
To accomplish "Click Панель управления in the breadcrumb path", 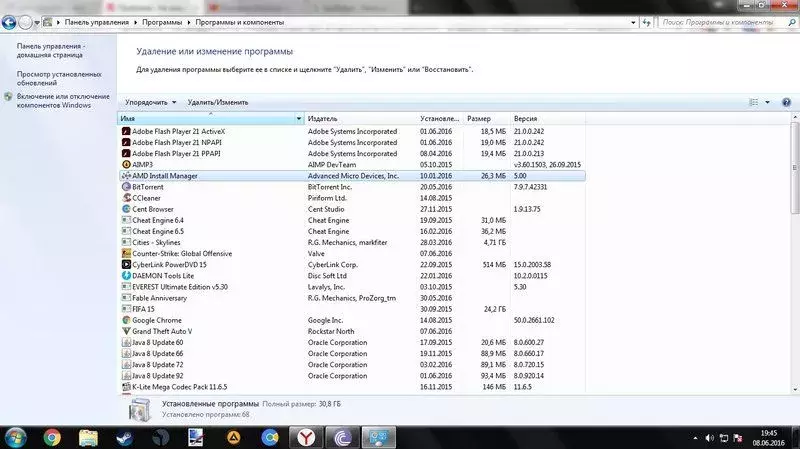I will [x=96, y=22].
